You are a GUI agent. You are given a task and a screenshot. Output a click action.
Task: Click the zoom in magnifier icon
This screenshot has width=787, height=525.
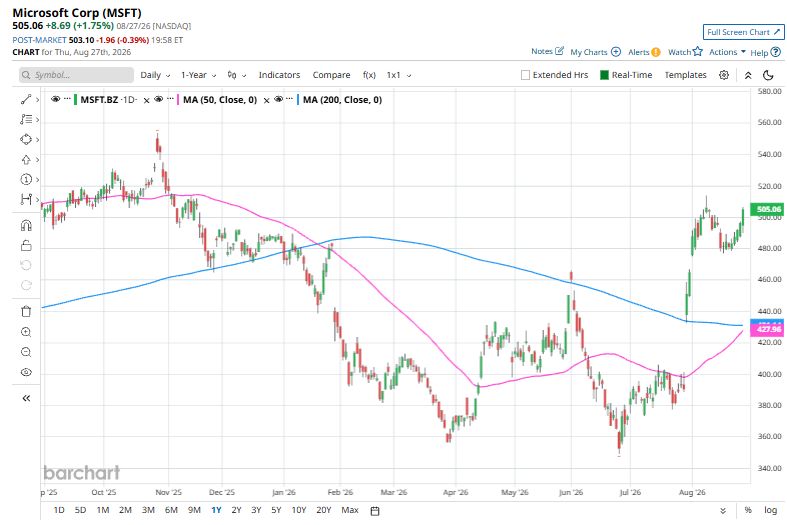(26, 332)
